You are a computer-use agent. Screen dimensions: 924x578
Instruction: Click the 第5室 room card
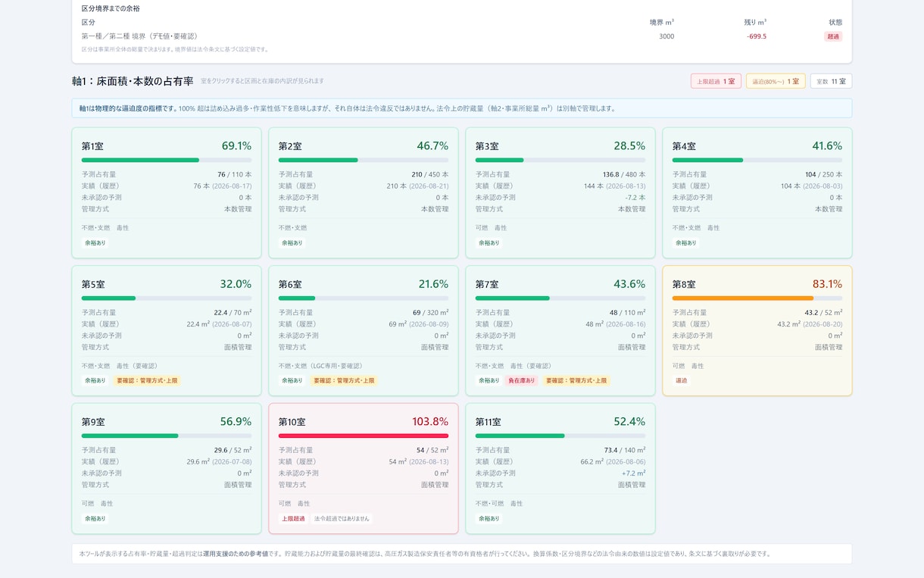click(x=167, y=330)
